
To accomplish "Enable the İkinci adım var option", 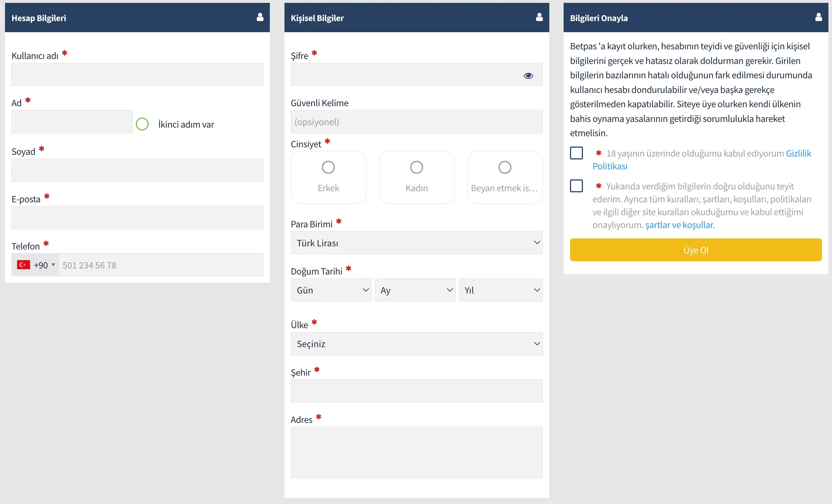I will pyautogui.click(x=142, y=124).
